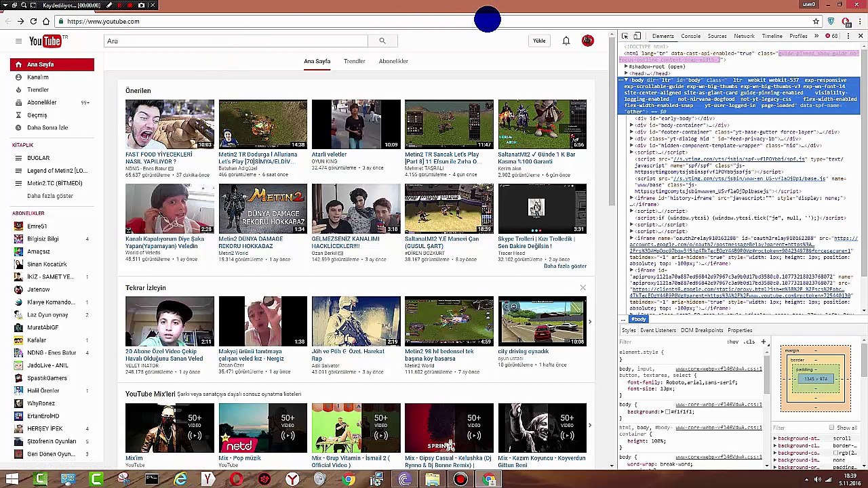The image size is (868, 488).
Task: Open the account avatar menu
Action: (587, 41)
